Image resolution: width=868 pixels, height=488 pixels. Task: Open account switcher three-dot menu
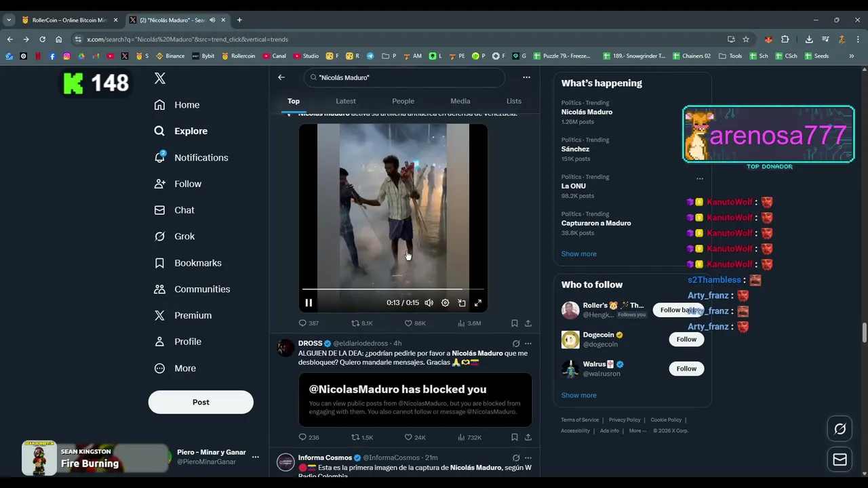pyautogui.click(x=256, y=457)
